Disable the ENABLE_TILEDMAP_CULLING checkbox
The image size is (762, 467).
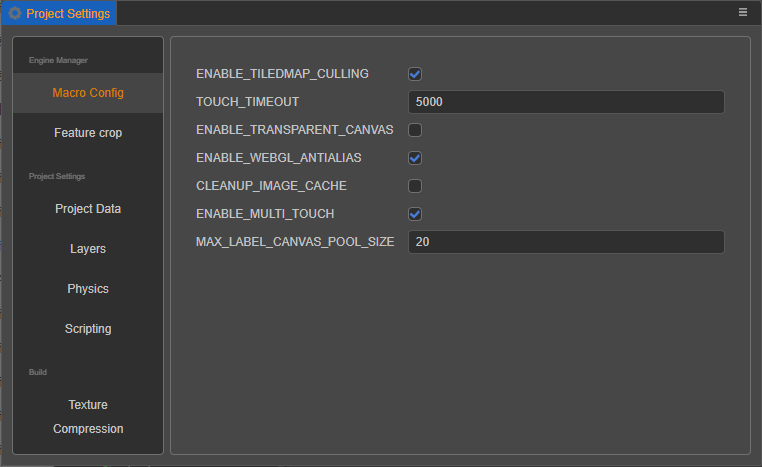point(415,74)
